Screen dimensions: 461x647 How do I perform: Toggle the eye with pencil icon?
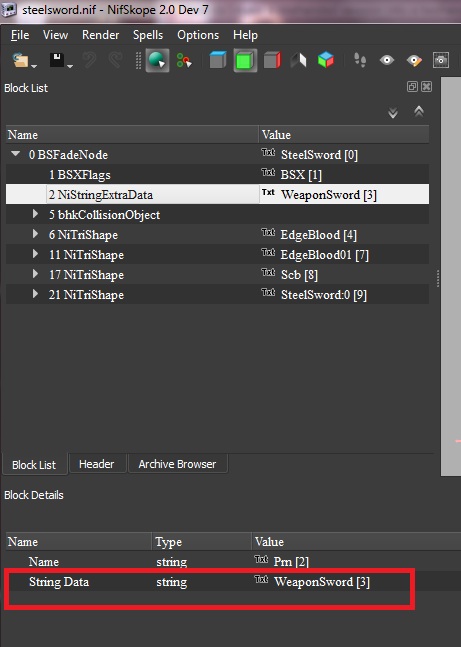[414, 60]
